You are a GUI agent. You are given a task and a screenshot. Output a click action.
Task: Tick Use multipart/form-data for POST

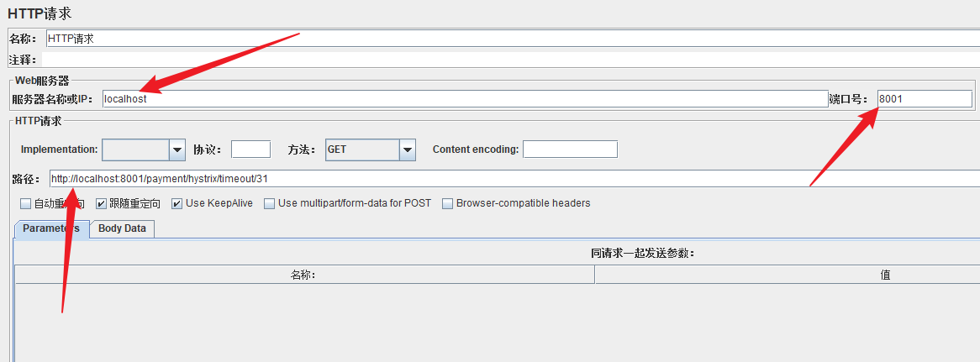tap(270, 203)
